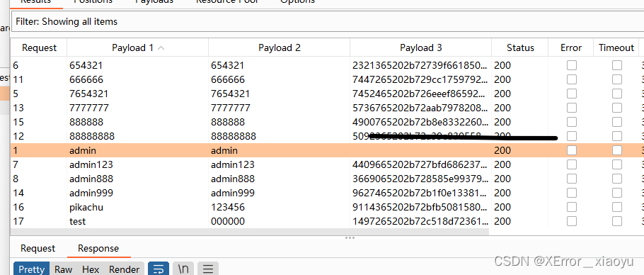The image size is (644, 275).
Task: Click horizontal scrollbar under results table
Action: [250, 232]
